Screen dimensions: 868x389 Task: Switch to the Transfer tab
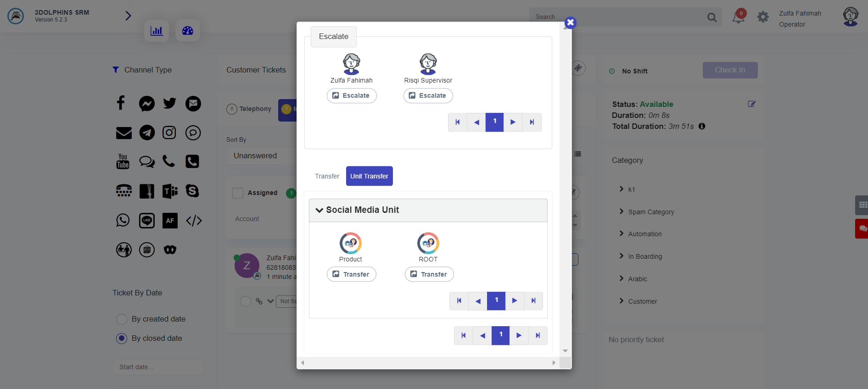coord(327,176)
